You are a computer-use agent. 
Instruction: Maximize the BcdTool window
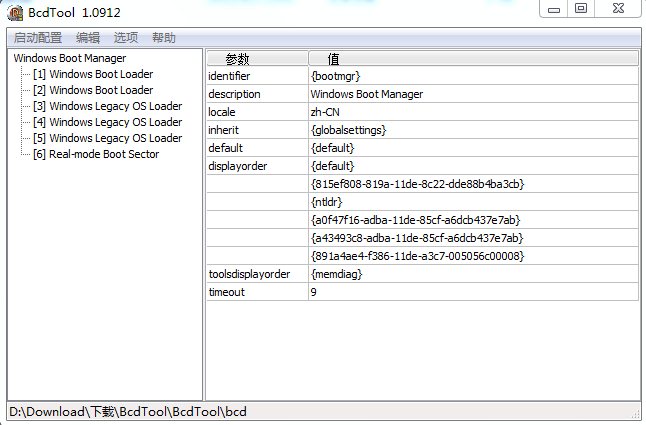pyautogui.click(x=581, y=9)
